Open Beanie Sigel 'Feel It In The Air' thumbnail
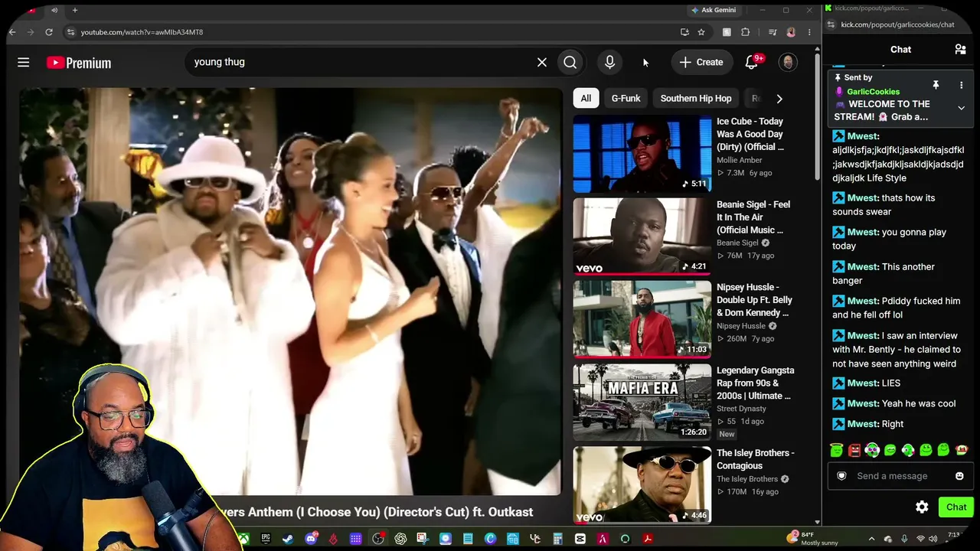This screenshot has width=980, height=551. click(642, 236)
